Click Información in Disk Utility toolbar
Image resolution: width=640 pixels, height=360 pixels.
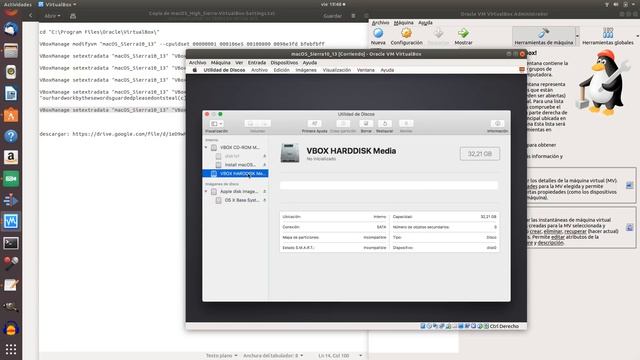pos(497,126)
